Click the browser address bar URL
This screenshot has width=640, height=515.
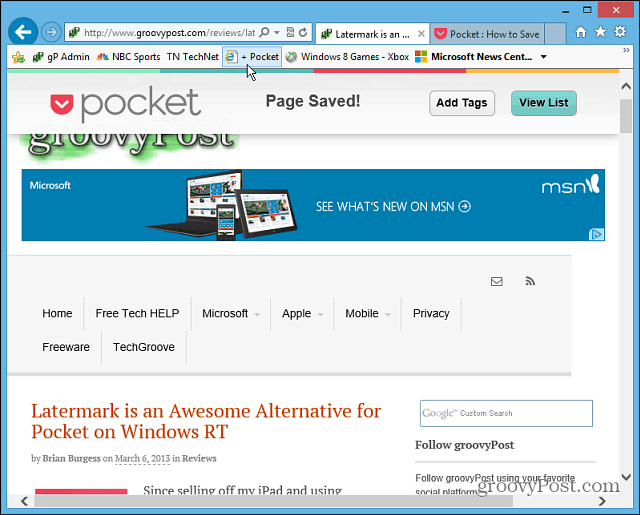[x=169, y=33]
